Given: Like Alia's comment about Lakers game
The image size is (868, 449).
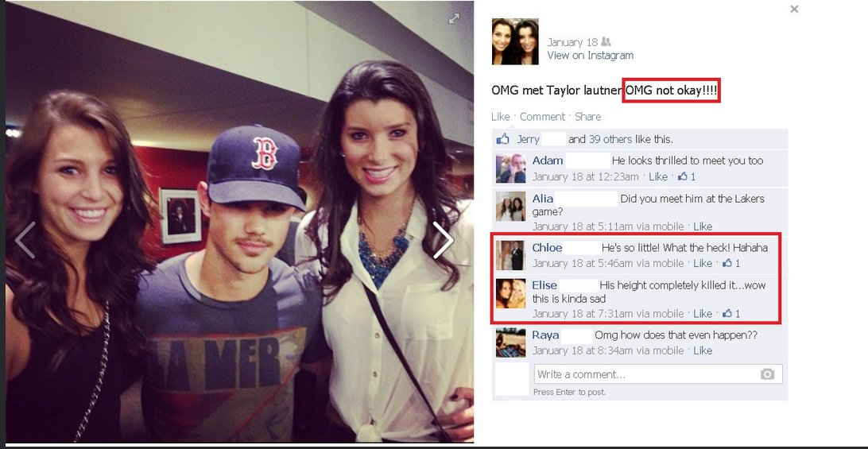Looking at the screenshot, I should [x=703, y=226].
